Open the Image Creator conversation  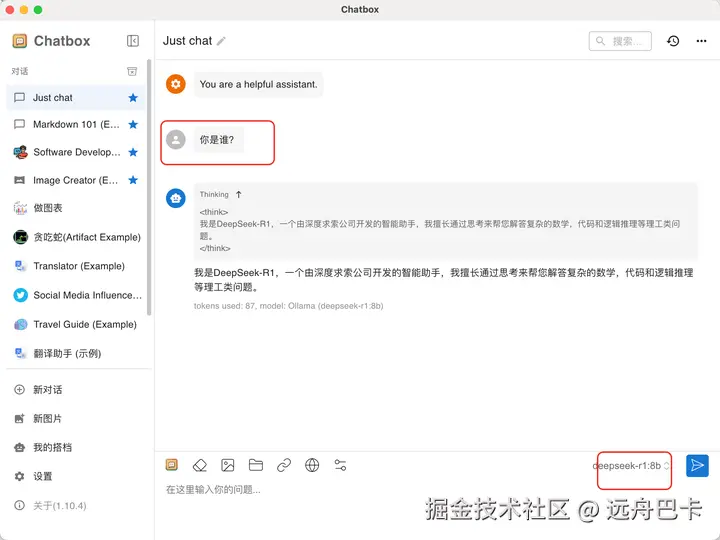(76, 180)
